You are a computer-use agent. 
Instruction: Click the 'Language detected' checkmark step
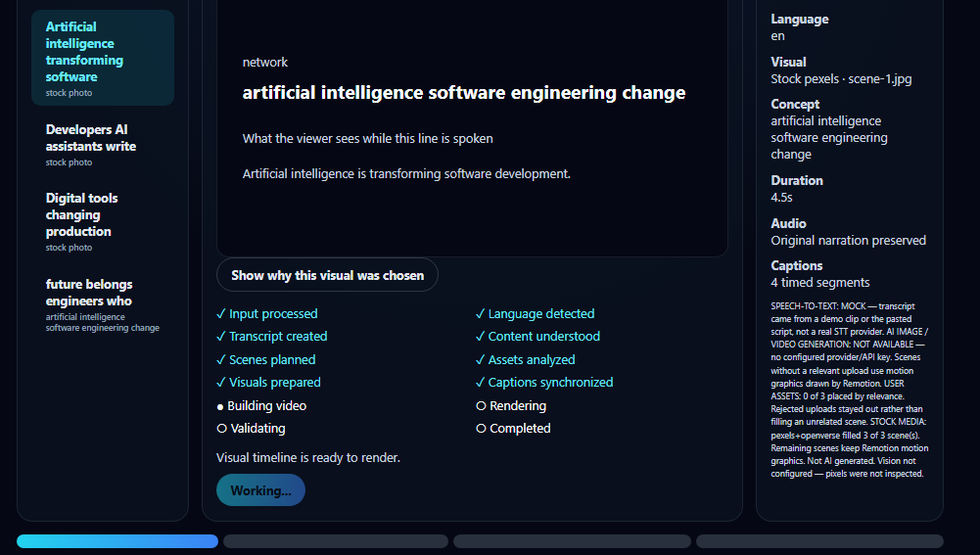pyautogui.click(x=535, y=314)
